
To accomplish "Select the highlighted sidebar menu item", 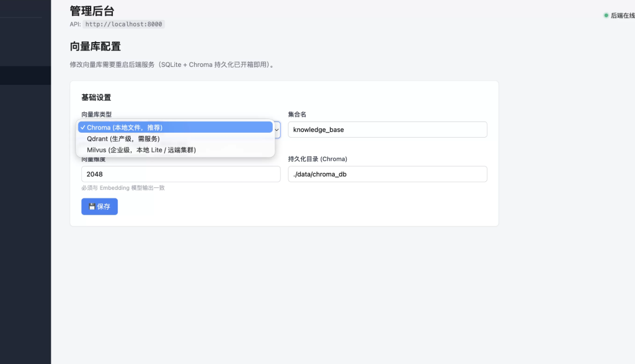I will click(25, 76).
